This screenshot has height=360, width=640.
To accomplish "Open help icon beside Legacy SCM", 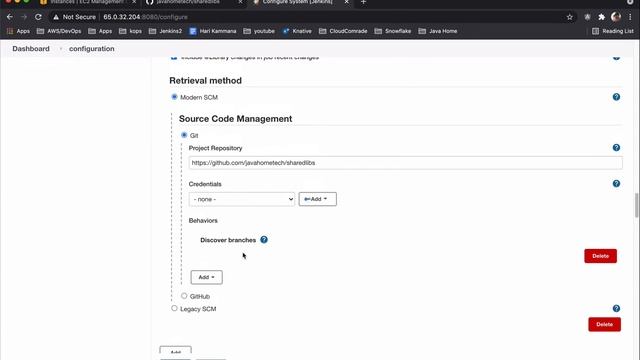I will [x=616, y=308].
